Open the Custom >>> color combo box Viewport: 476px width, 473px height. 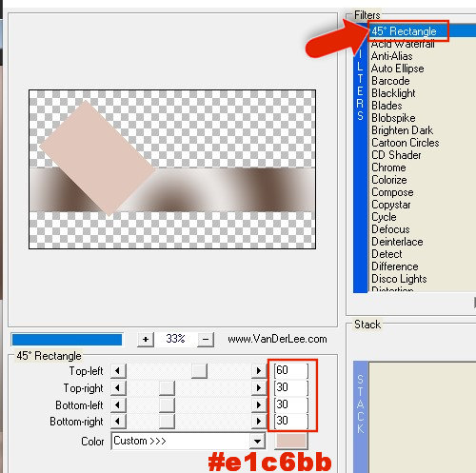188,441
